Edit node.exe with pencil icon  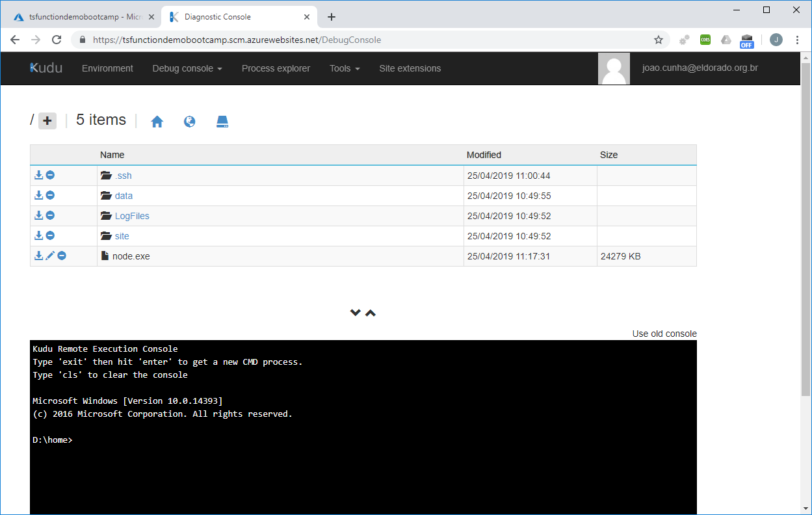coord(50,256)
